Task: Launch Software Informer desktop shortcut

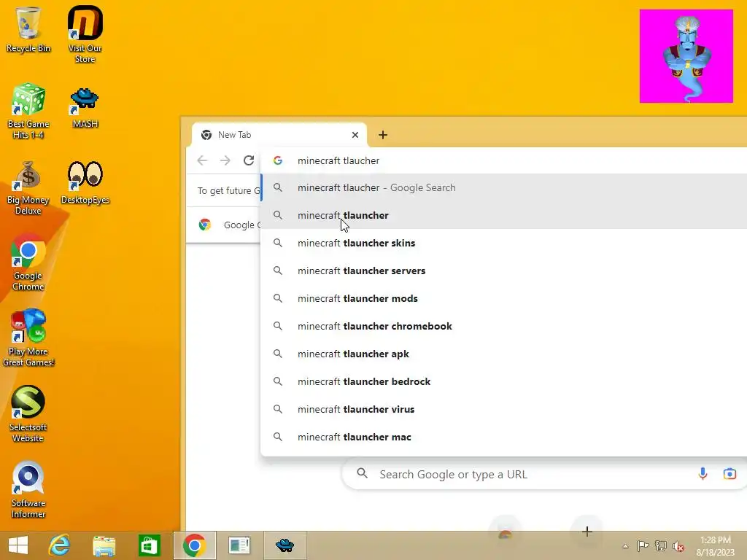Action: pos(28,489)
